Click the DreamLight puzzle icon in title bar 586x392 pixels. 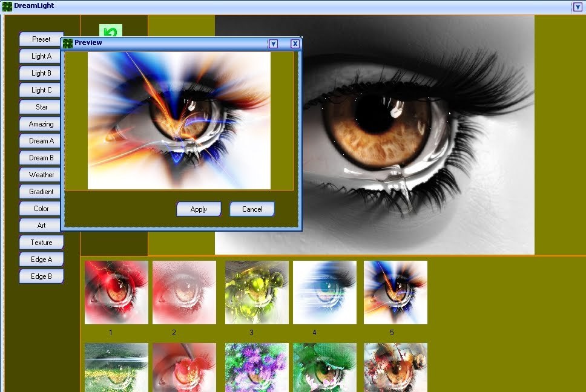[8, 5]
